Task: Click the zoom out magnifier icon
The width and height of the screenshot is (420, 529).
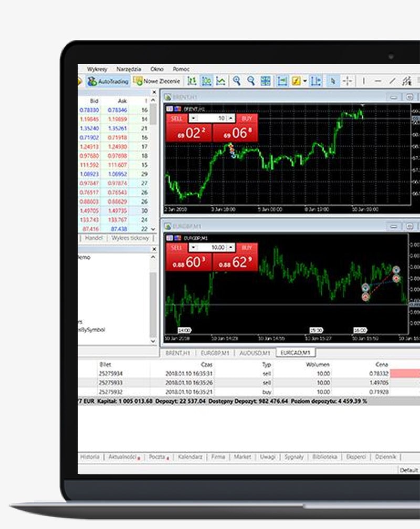Action: coord(251,81)
